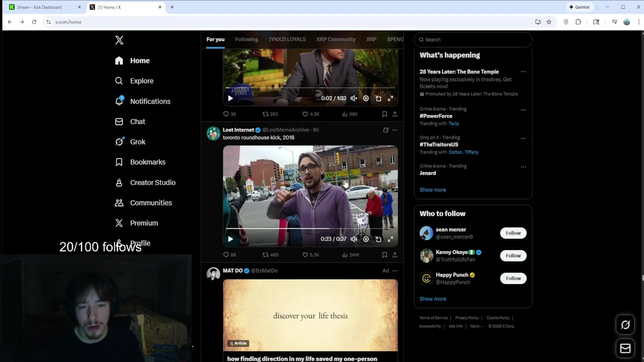The height and width of the screenshot is (362, 644).
Task: Open Creator Studio
Action: point(145,183)
